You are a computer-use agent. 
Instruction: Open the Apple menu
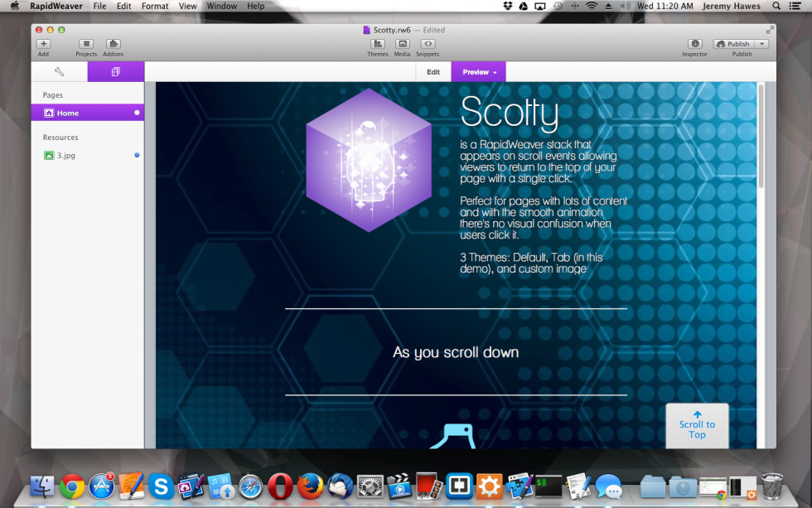pyautogui.click(x=15, y=6)
